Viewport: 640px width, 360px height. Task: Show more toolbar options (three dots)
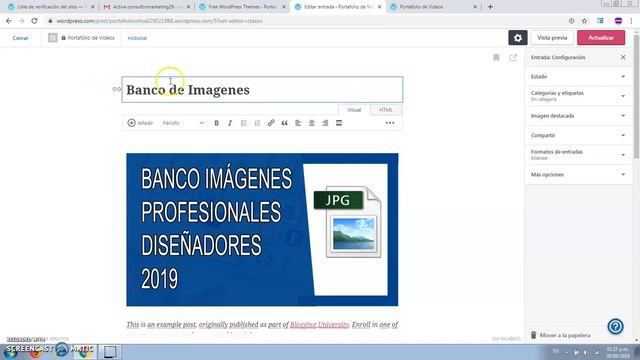390,123
